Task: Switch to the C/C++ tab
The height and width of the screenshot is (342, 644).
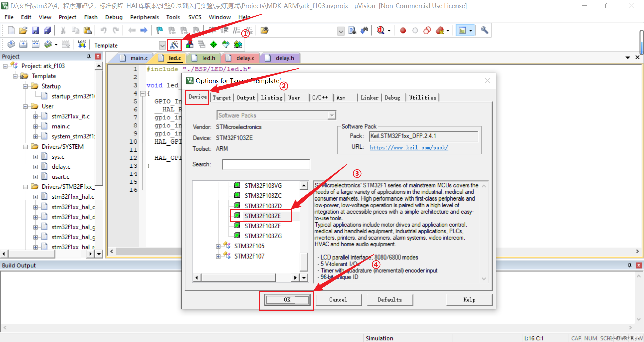Action: pos(320,98)
